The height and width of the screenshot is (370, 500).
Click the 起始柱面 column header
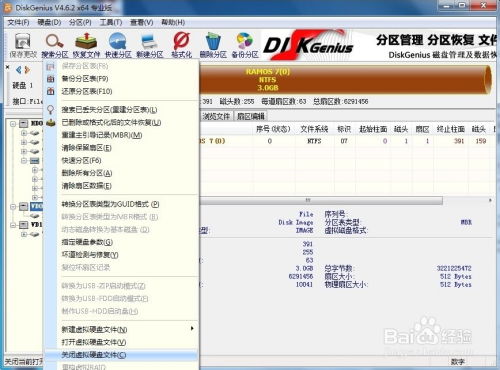(x=373, y=129)
